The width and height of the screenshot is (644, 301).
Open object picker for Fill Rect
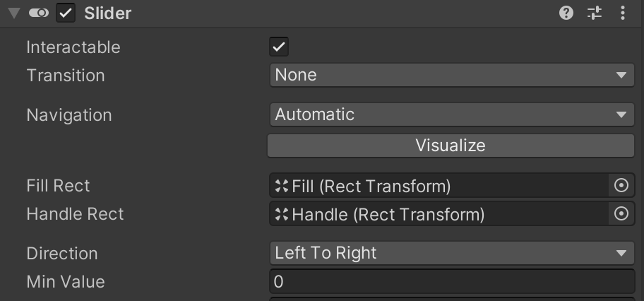621,185
